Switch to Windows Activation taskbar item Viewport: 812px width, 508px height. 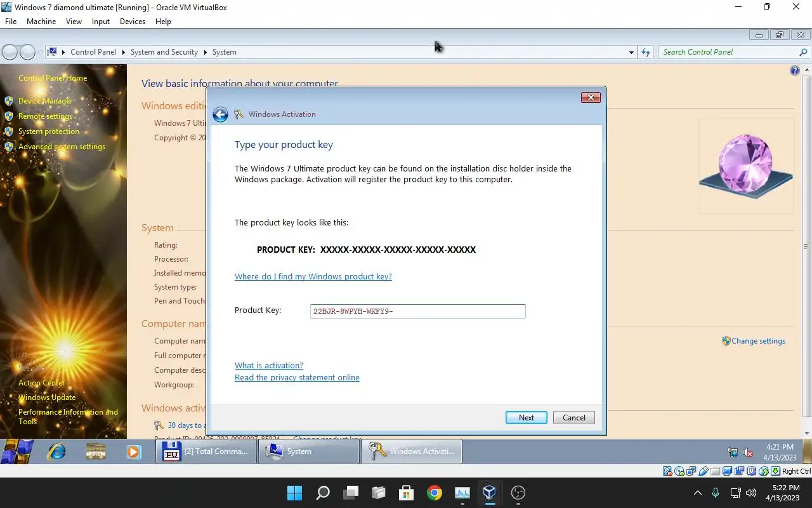(x=412, y=451)
